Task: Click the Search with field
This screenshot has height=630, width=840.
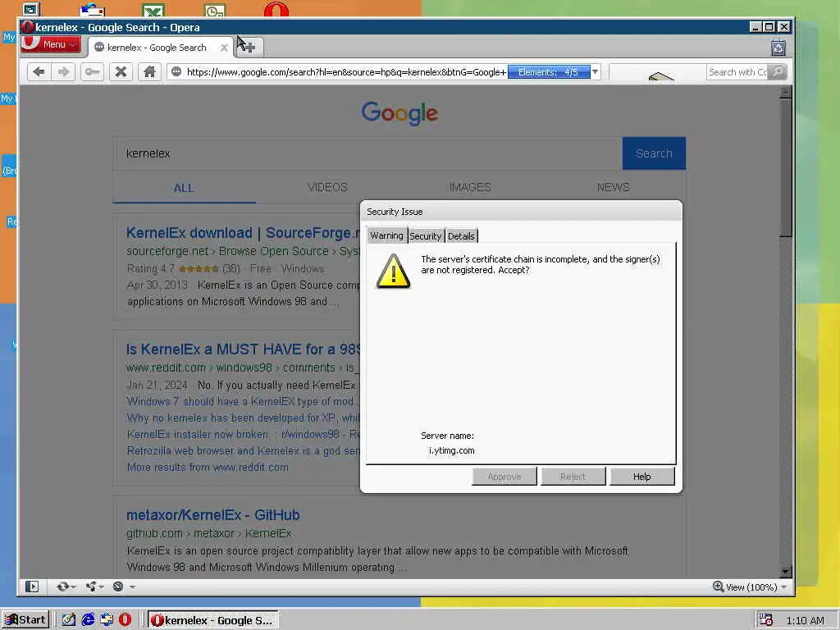Action: click(737, 72)
